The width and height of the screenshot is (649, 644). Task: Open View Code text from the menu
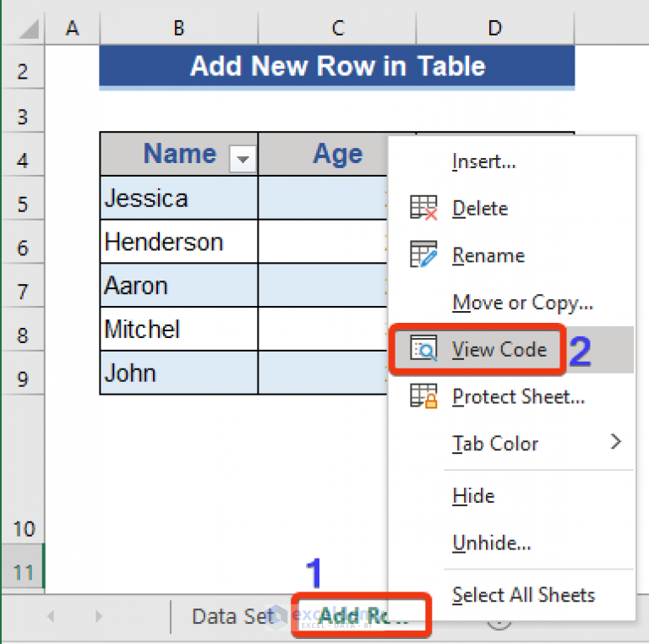(x=499, y=349)
